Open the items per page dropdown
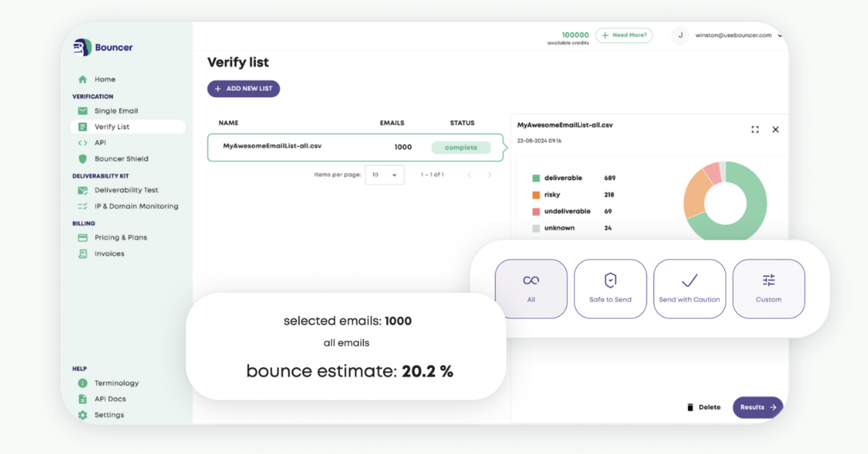This screenshot has height=454, width=868. click(384, 175)
